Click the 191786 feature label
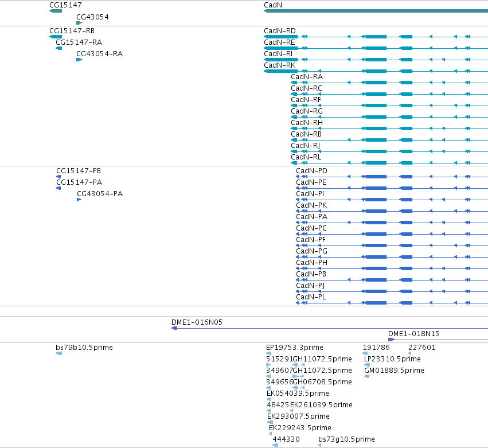Viewport: 488px width, 448px height. click(x=376, y=348)
